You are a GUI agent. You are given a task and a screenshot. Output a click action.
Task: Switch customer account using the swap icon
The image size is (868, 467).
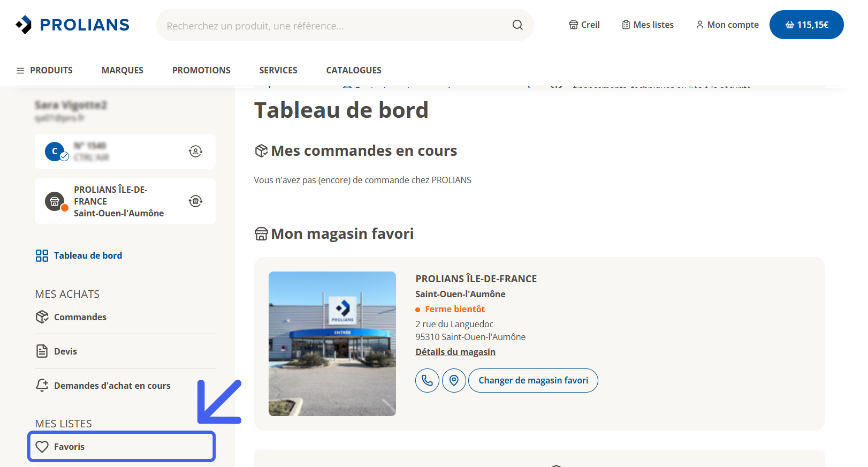tap(195, 152)
